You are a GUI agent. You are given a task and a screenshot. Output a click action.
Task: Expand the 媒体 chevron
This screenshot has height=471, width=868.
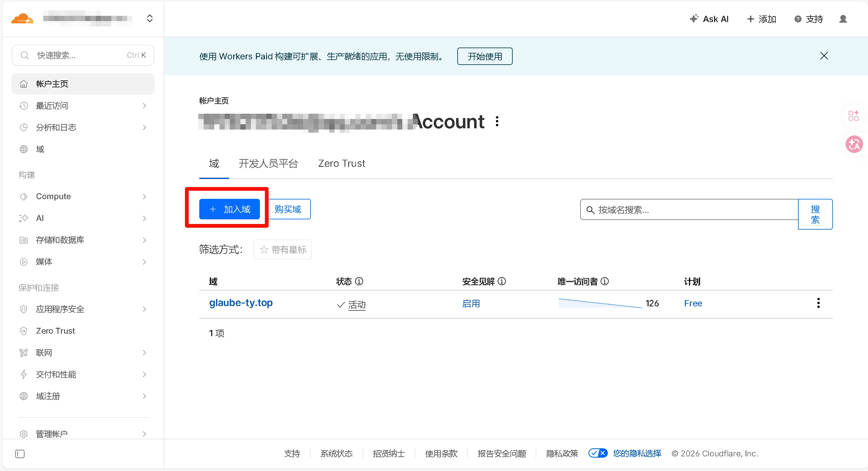tap(145, 262)
